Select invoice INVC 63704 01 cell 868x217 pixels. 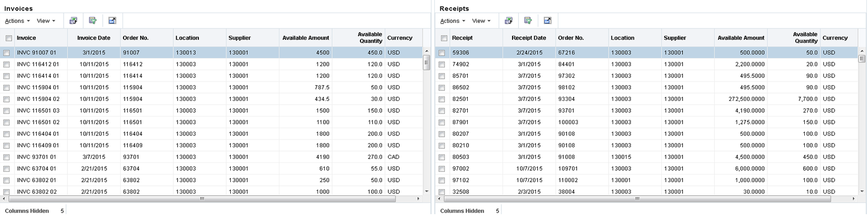coord(36,169)
